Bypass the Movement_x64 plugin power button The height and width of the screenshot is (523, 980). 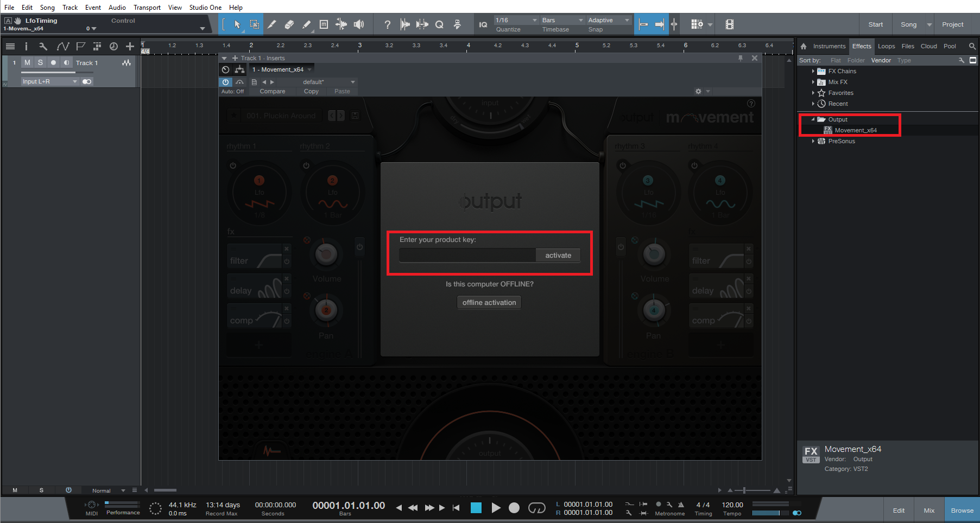pyautogui.click(x=226, y=82)
